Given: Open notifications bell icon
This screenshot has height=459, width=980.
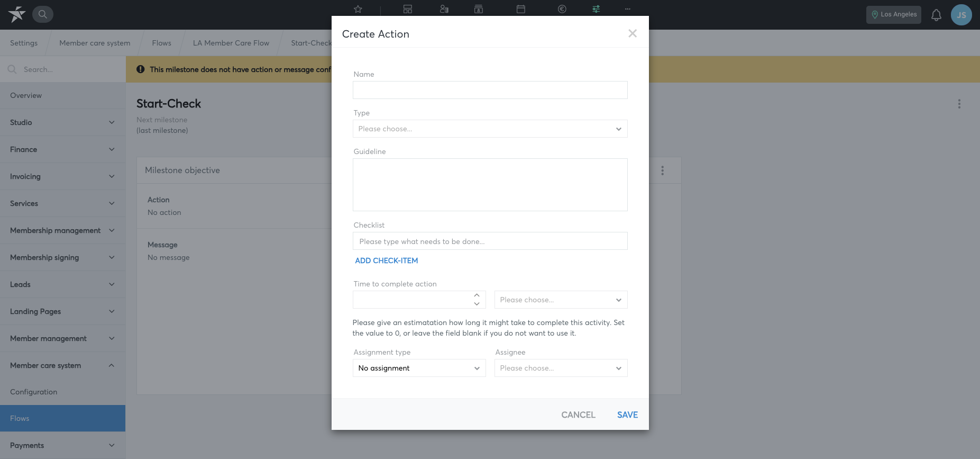Looking at the screenshot, I should coord(936,15).
